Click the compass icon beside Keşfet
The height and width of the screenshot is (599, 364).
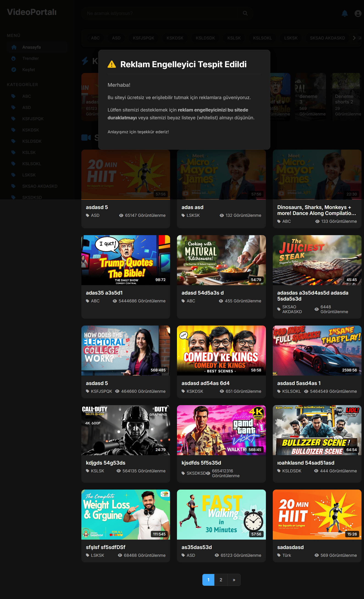point(14,70)
